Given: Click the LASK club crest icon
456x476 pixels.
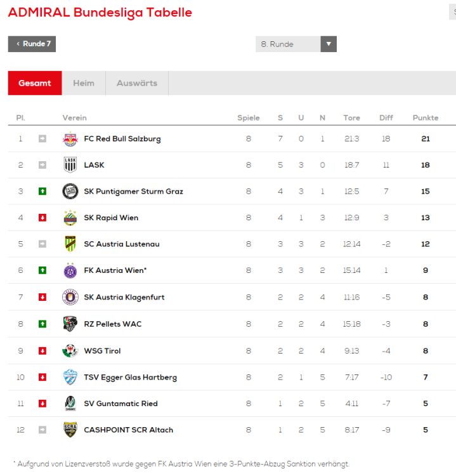Looking at the screenshot, I should click(70, 165).
